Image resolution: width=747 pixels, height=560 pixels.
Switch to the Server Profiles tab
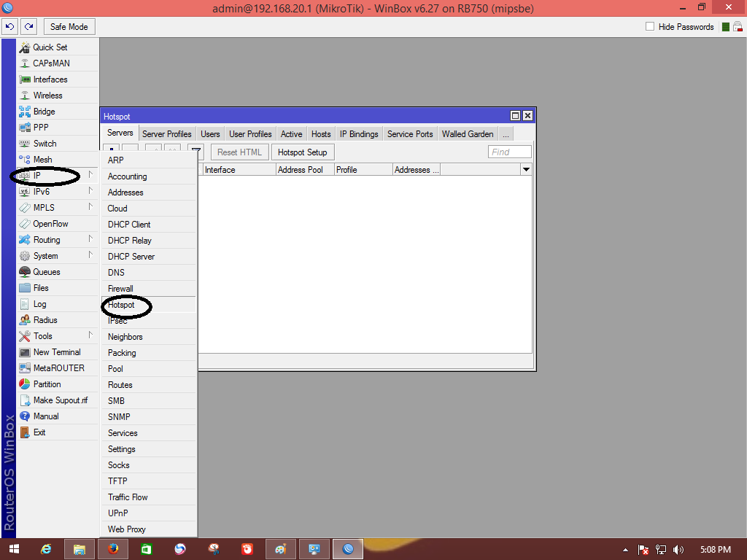coord(167,134)
